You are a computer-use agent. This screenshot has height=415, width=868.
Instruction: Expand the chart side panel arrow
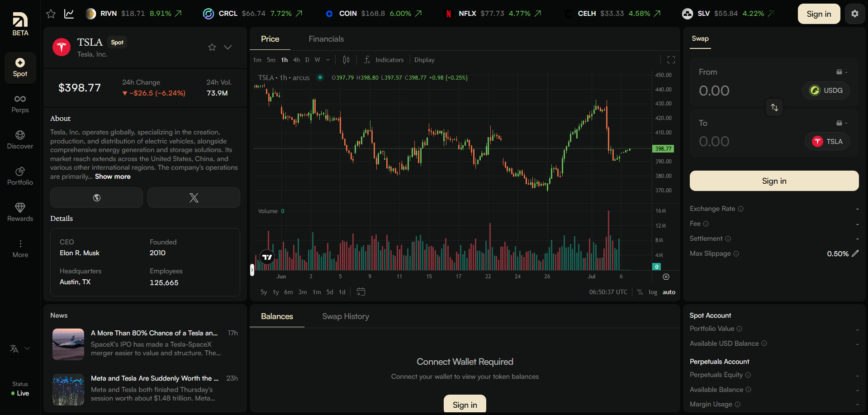(252, 270)
